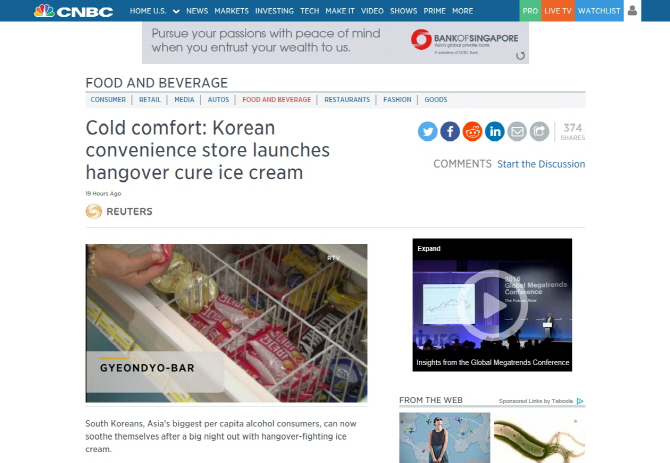The height and width of the screenshot is (463, 670).
Task: Open the hangover ice cream video thumbnail
Action: [x=226, y=323]
